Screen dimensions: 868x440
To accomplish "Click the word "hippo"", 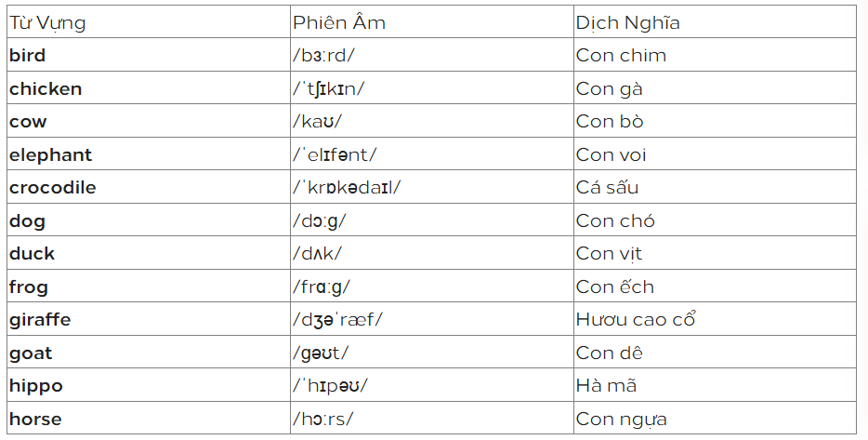I will [x=36, y=386].
